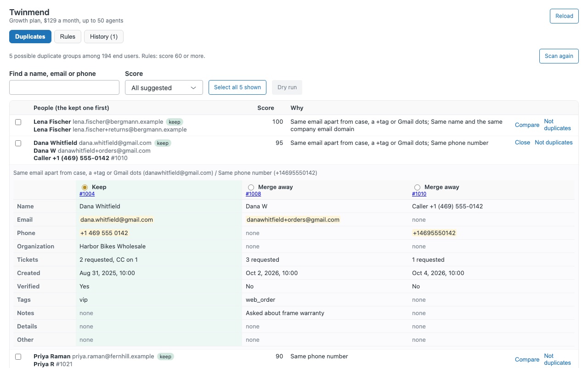This screenshot has width=588, height=368.
Task: Focus the name, email or phone search field
Action: [64, 87]
